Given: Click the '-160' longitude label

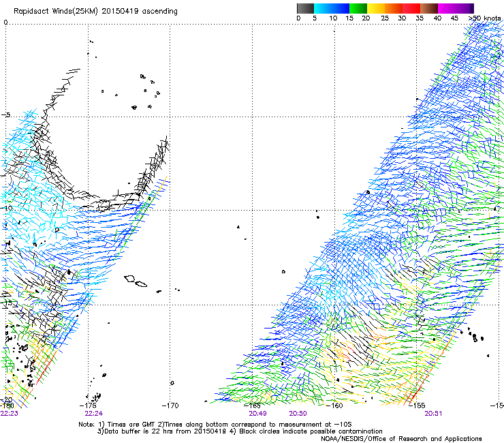Looking at the screenshot, I should point(334,406).
